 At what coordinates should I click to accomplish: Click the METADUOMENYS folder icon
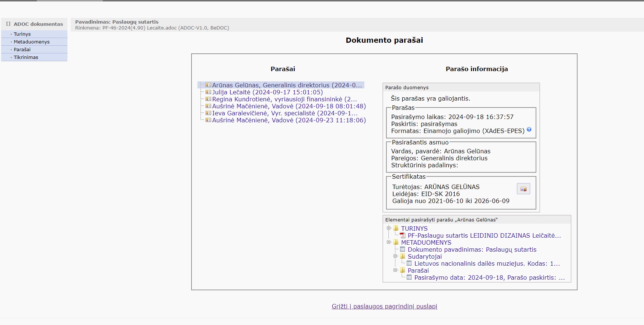coord(396,242)
